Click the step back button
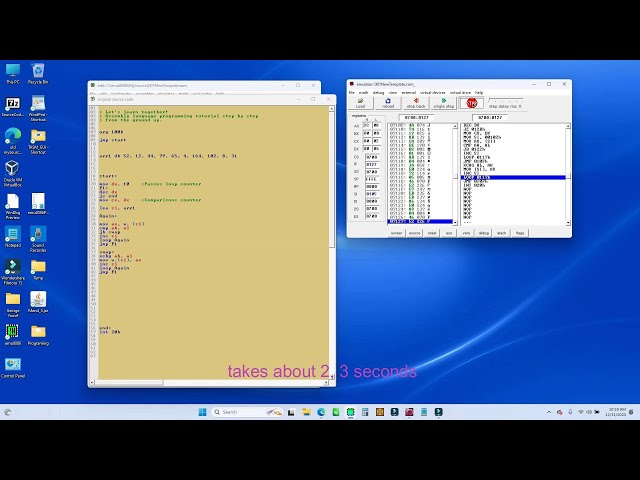Viewport: 640px width, 480px height. (416, 103)
